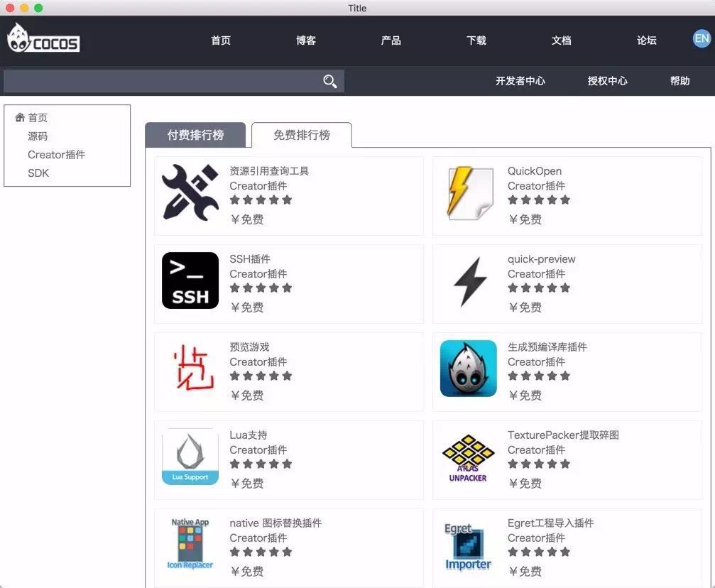Viewport: 715px width, 588px height.
Task: Open the 论坛 navigation item
Action: [647, 40]
